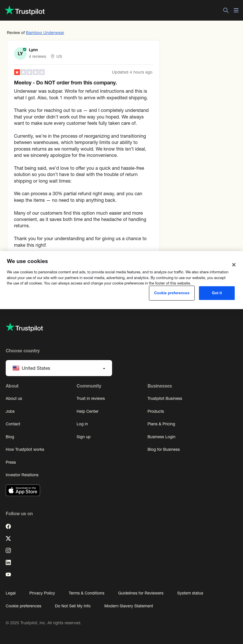Close the cookie banner with X
Screen dimensions: 243x644
(234, 265)
